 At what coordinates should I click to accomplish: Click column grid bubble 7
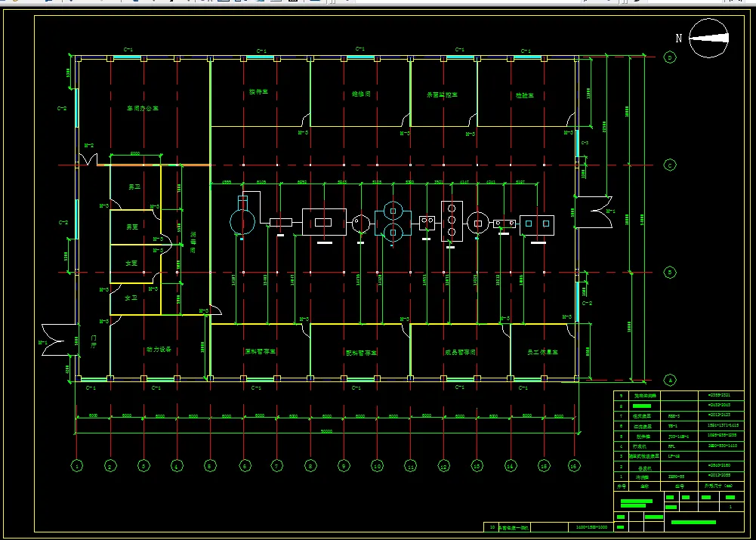pyautogui.click(x=276, y=466)
